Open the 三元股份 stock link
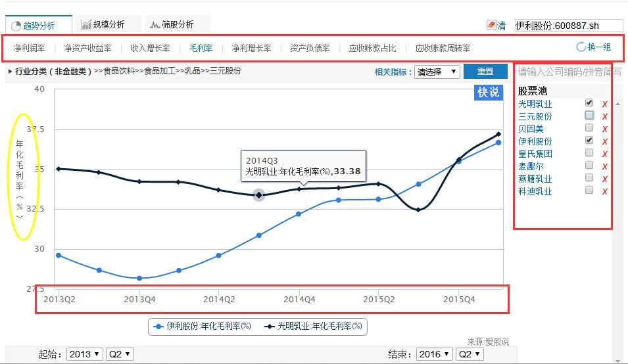Image resolution: width=628 pixels, height=364 pixels. pos(535,117)
